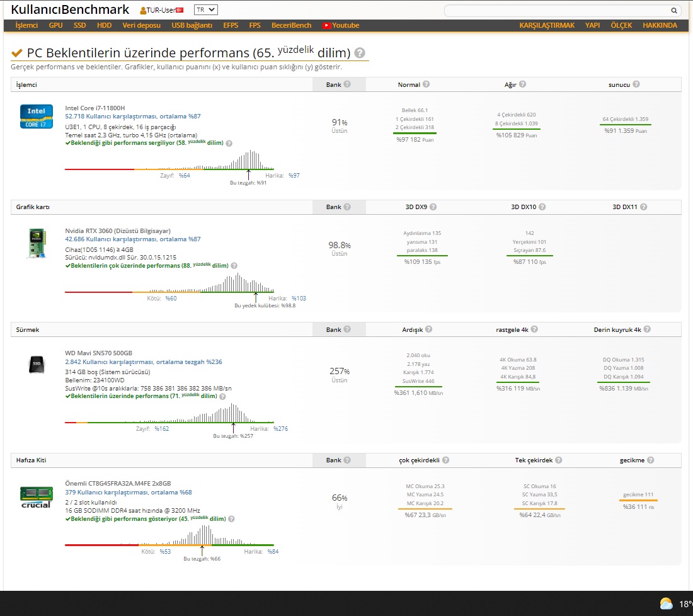Click help icon after CPU percentile text
Viewport: 693px width, 616px height.
pos(229,143)
